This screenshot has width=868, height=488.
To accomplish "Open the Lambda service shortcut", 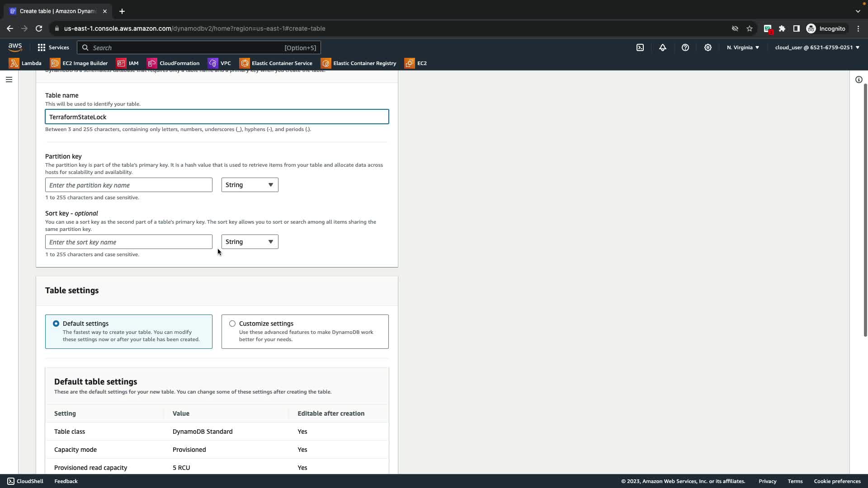I will click(x=25, y=63).
